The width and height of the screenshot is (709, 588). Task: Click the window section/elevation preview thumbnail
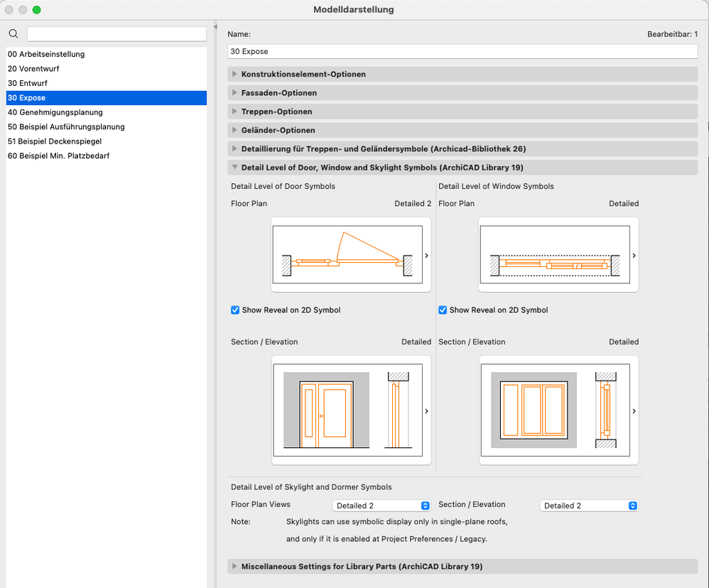pos(555,410)
